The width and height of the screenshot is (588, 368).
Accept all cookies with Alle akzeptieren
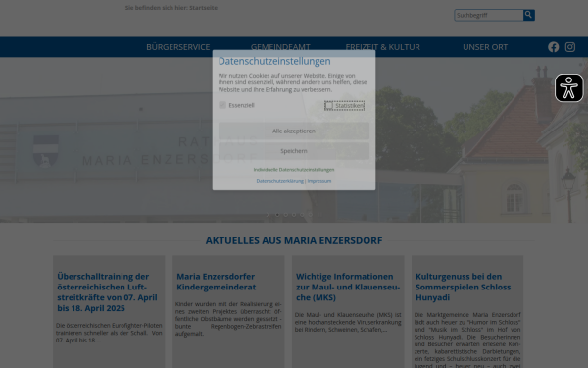294,131
